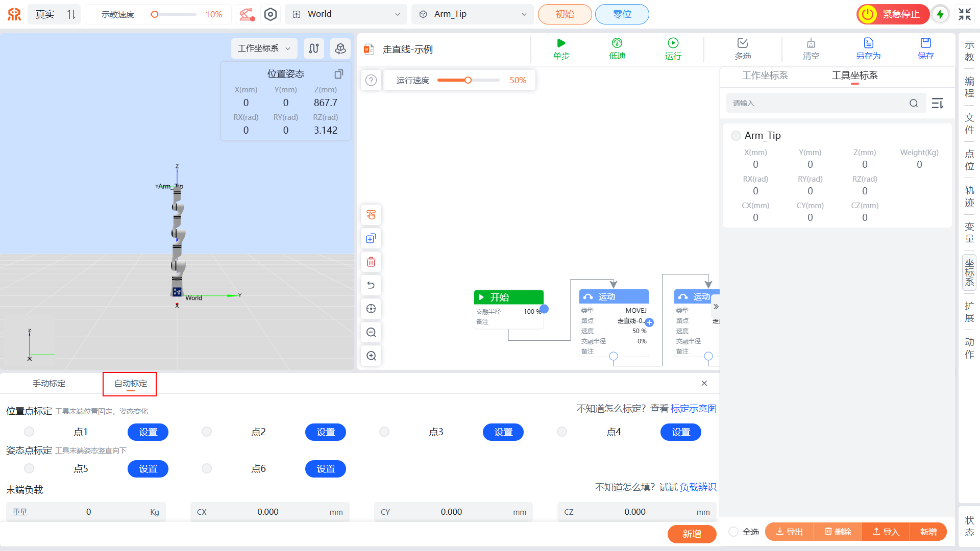Image resolution: width=980 pixels, height=551 pixels.
Task: Click the clear (清空) broom icon
Action: 811,43
